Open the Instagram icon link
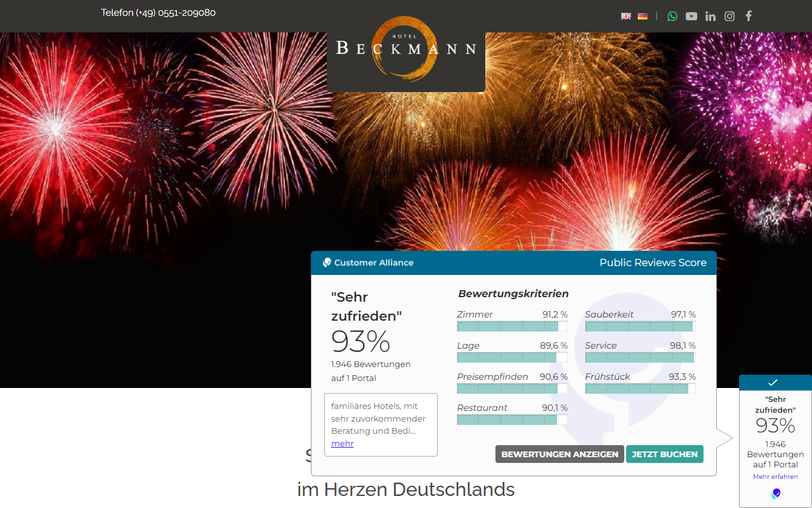 [x=730, y=17]
